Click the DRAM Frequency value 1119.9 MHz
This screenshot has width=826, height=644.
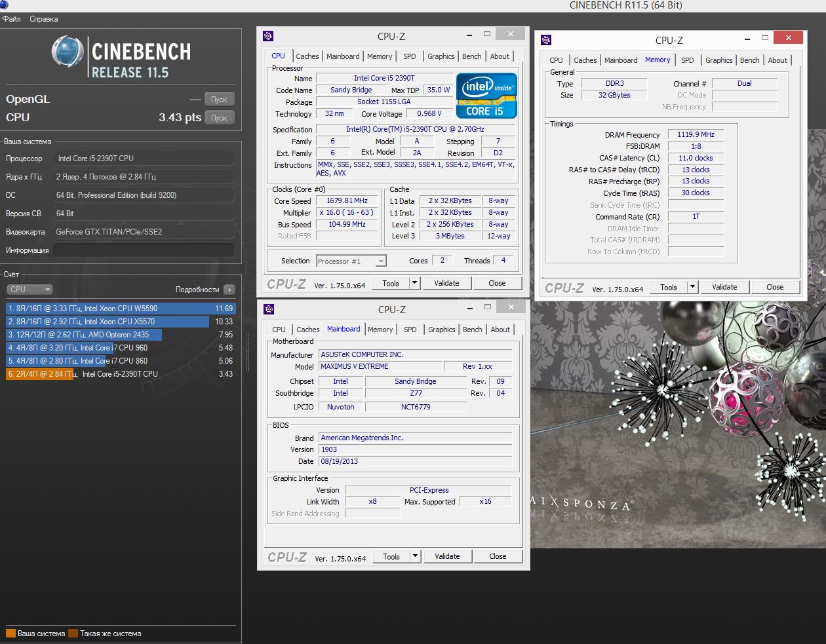click(696, 134)
